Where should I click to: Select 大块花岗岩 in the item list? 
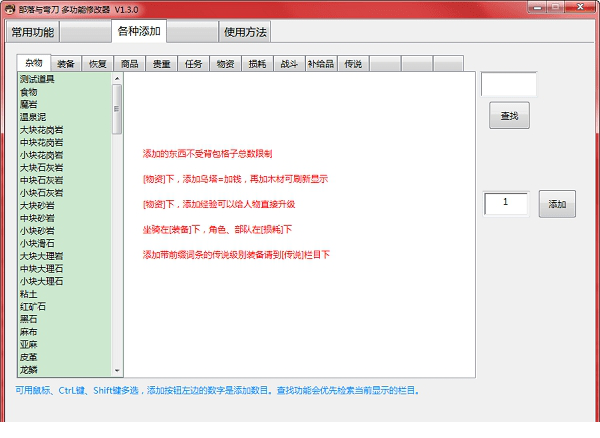[x=65, y=130]
